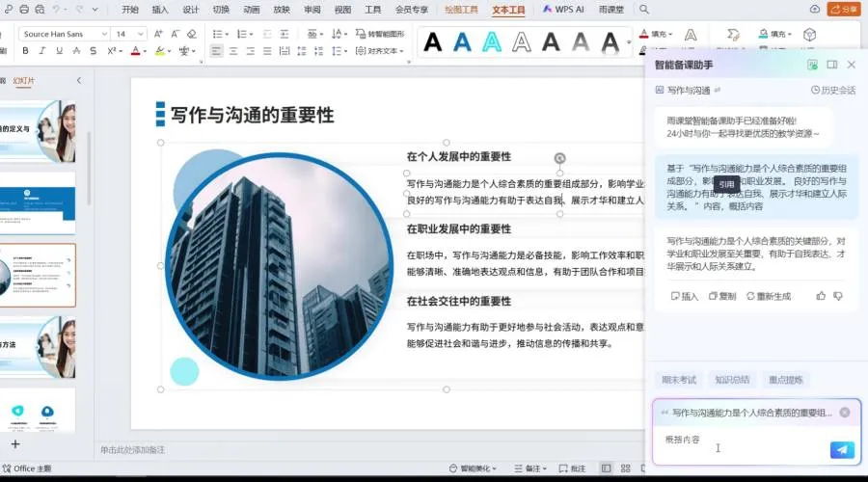The image size is (868, 482).
Task: Collapse the slide thumbnail pane arrow
Action: coord(79,81)
